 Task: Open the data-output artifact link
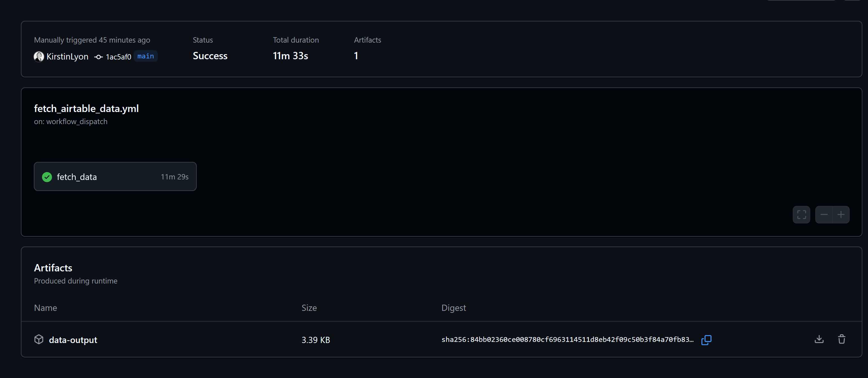[73, 340]
